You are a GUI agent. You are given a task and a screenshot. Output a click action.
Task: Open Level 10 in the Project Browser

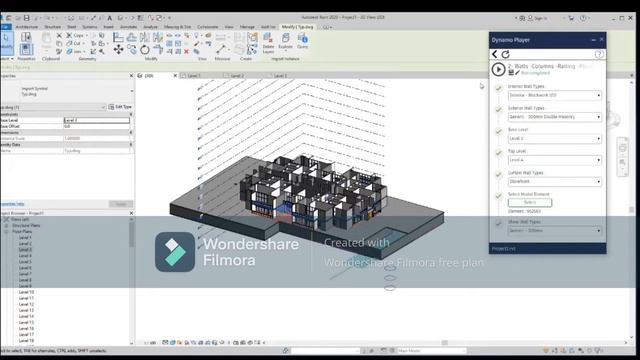[x=27, y=292]
